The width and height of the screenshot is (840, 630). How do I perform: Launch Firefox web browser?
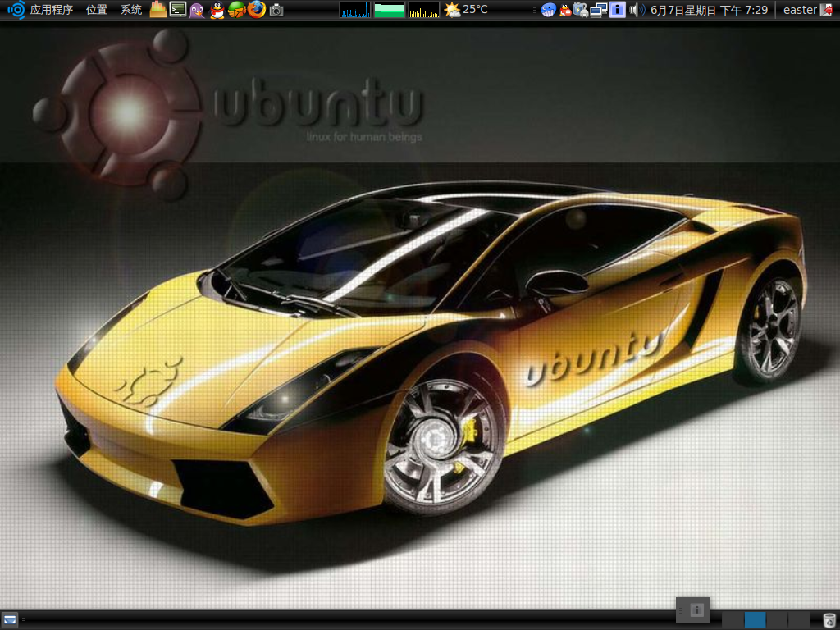click(x=257, y=10)
